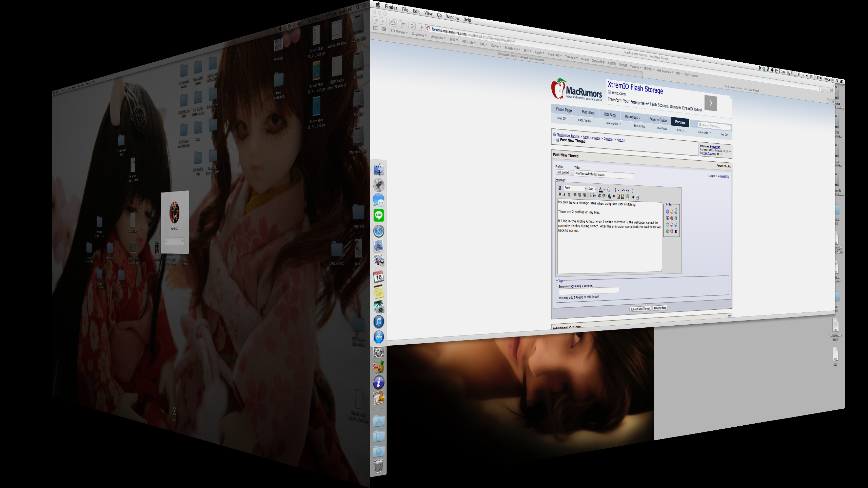Open the LINE app in the Dock
This screenshot has height=488, width=868.
(x=379, y=215)
